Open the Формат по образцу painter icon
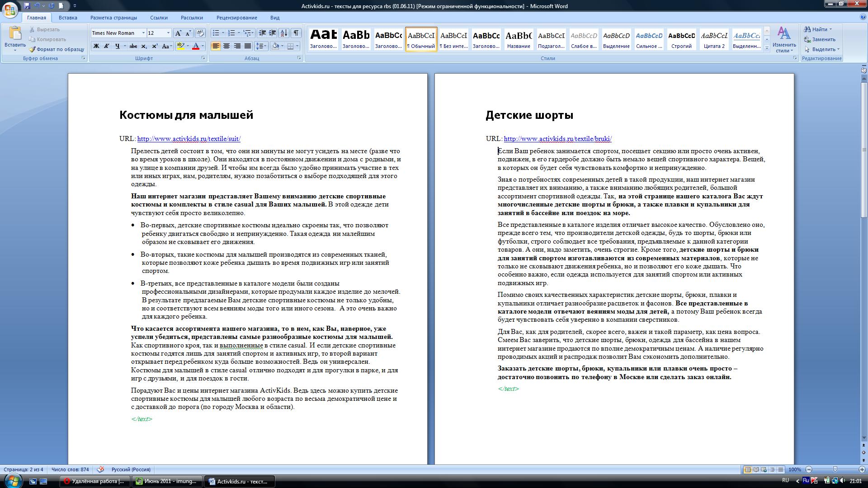Image resolution: width=868 pixels, height=488 pixels. 34,50
